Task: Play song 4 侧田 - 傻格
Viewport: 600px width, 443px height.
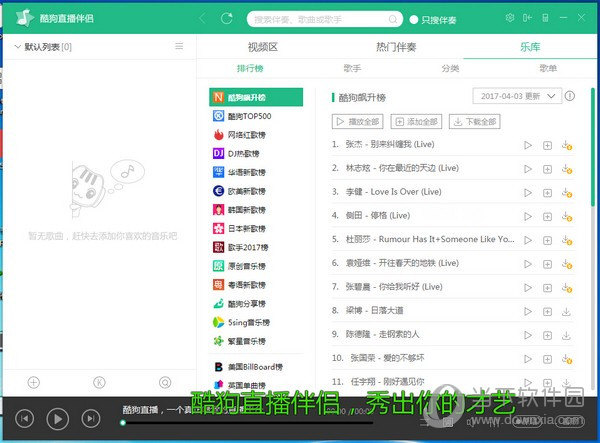Action: click(528, 217)
